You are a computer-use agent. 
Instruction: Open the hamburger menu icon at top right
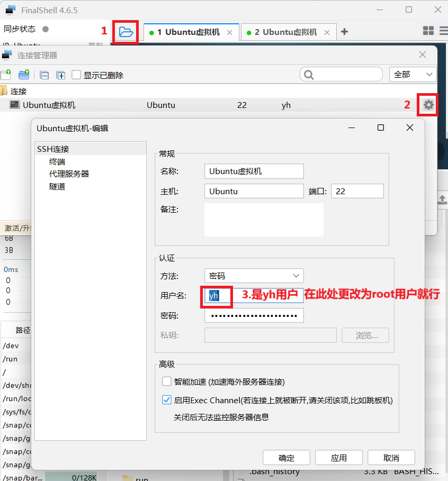(x=444, y=31)
